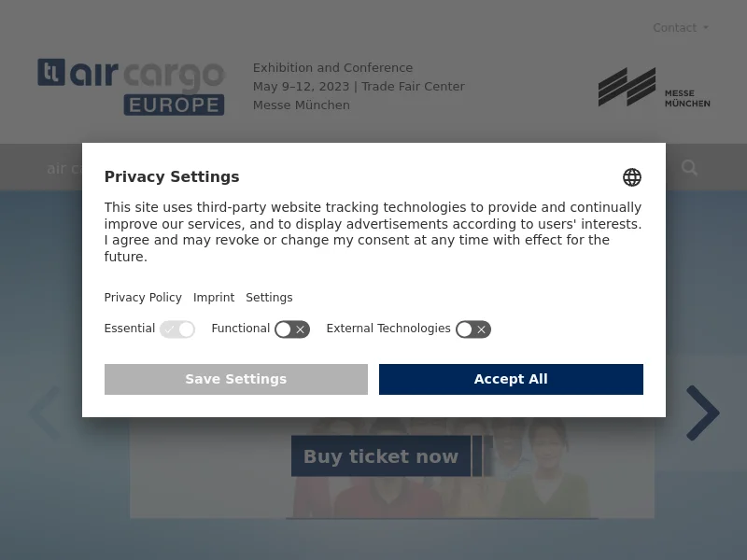Click the Save Settings button

pyautogui.click(x=236, y=379)
